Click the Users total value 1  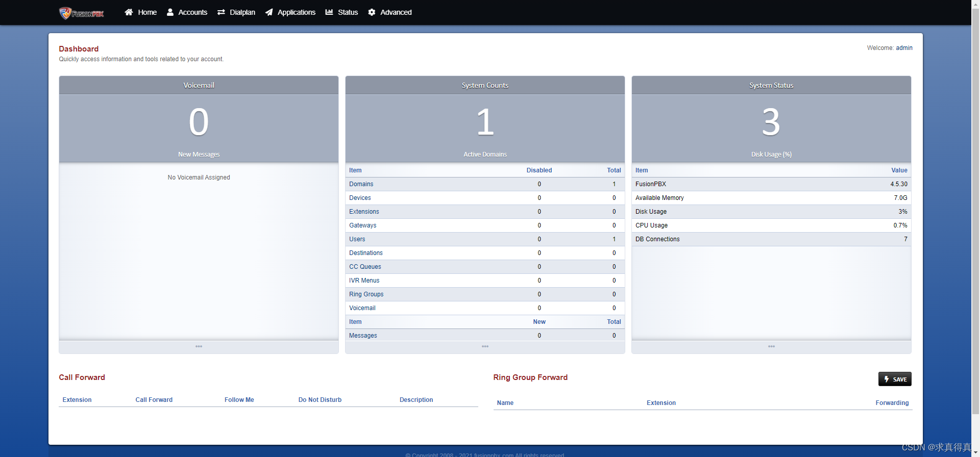coord(614,239)
